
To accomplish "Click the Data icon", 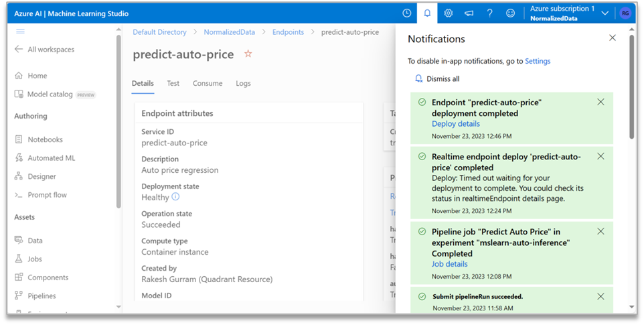I will click(19, 240).
